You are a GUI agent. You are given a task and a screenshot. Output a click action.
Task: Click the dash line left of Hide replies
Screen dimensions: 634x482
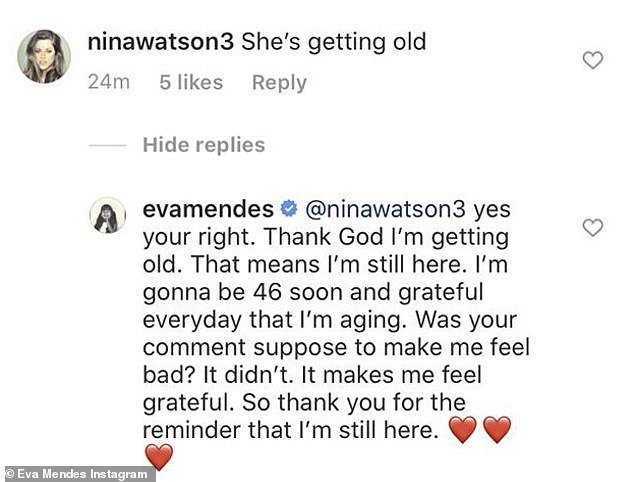pyautogui.click(x=107, y=146)
